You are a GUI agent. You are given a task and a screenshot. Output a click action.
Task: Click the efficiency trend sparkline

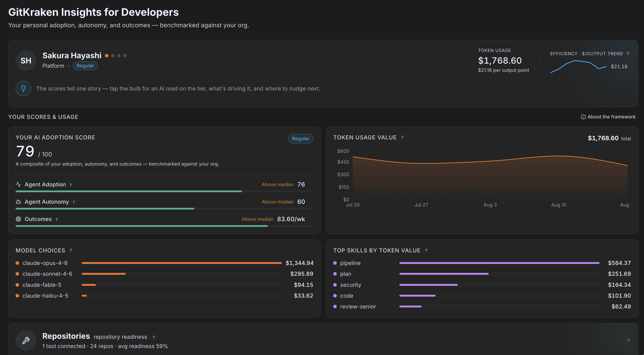(x=578, y=66)
